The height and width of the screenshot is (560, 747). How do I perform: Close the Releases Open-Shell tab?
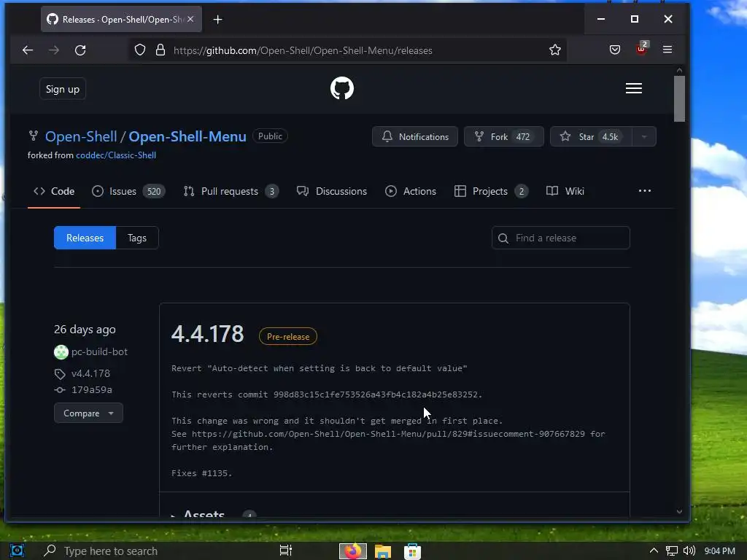point(190,19)
